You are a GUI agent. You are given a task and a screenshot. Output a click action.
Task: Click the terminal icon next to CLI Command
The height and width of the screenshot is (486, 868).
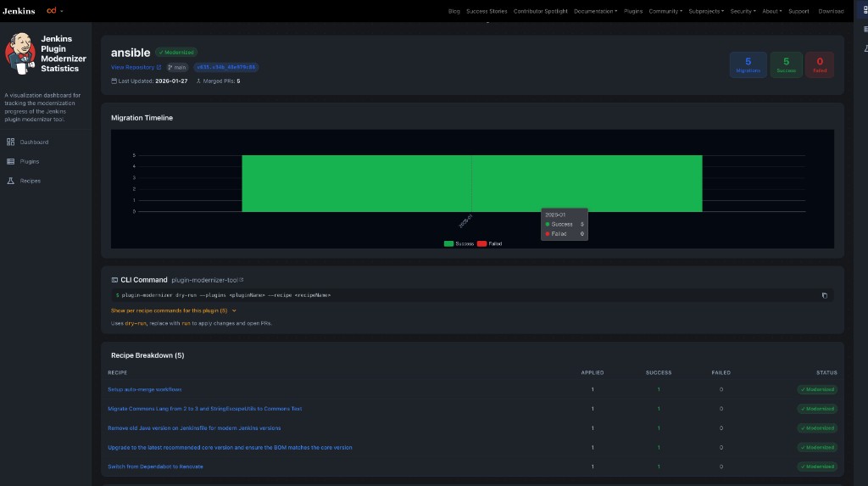(114, 280)
